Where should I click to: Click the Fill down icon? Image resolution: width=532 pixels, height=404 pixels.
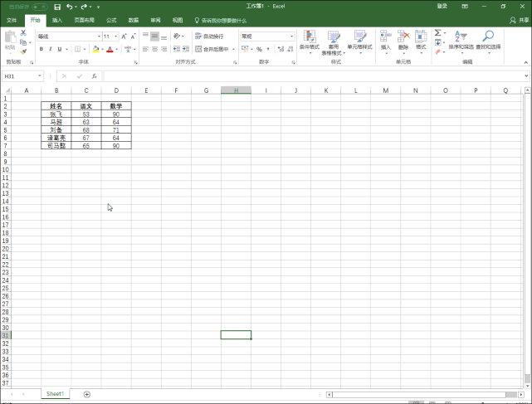[x=437, y=42]
